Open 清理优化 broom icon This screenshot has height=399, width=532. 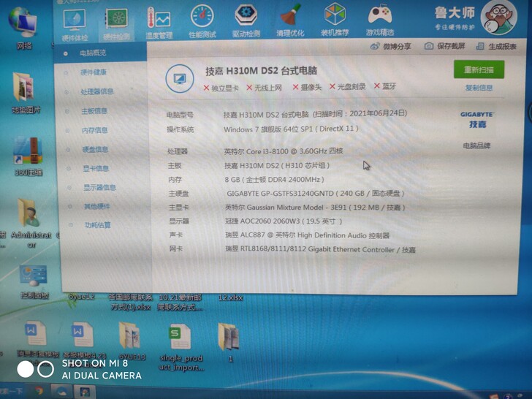pos(290,20)
